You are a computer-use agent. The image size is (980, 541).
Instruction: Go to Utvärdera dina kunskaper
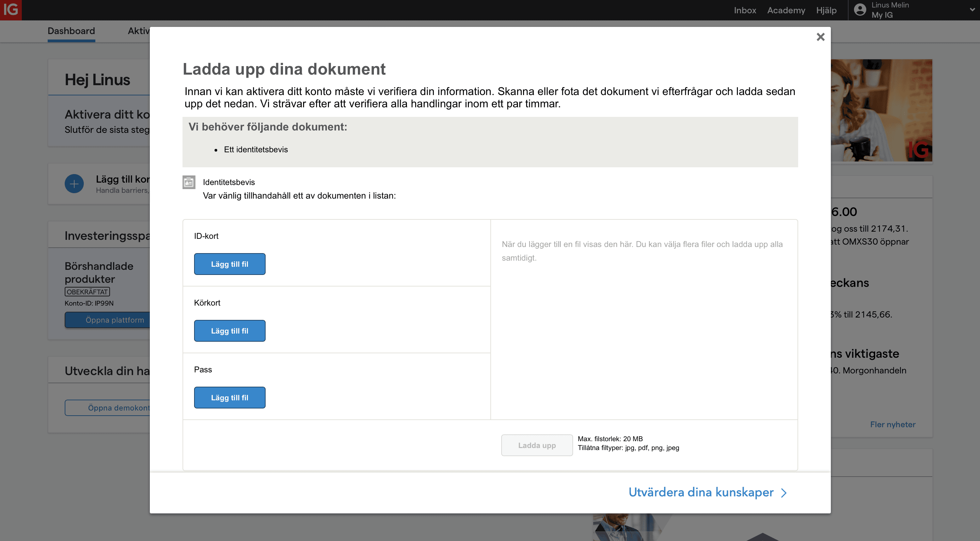click(701, 492)
